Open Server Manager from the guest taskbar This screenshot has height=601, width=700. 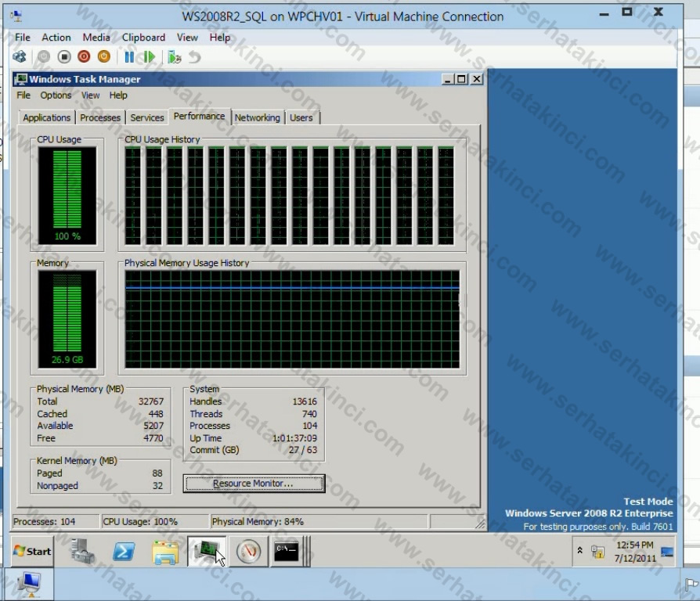pos(82,551)
